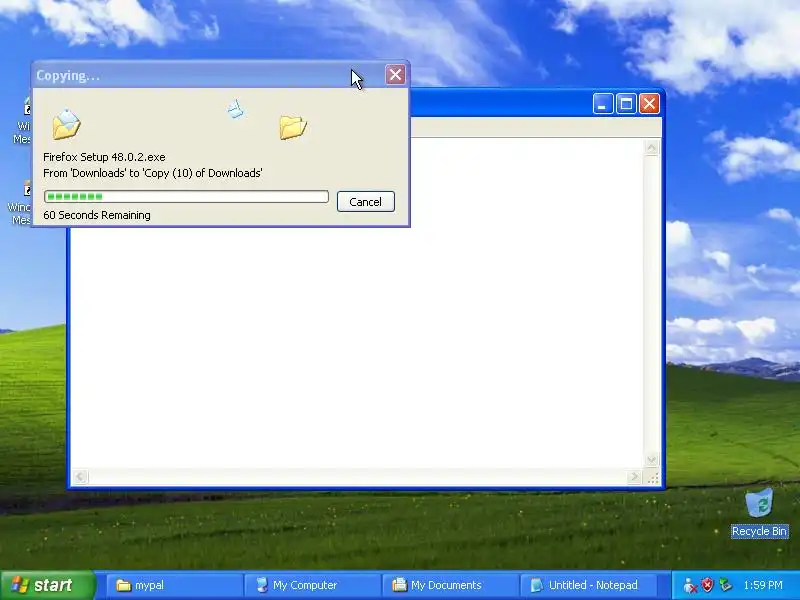This screenshot has height=600, width=800.
Task: Click the green copy progress bar
Action: (186, 196)
